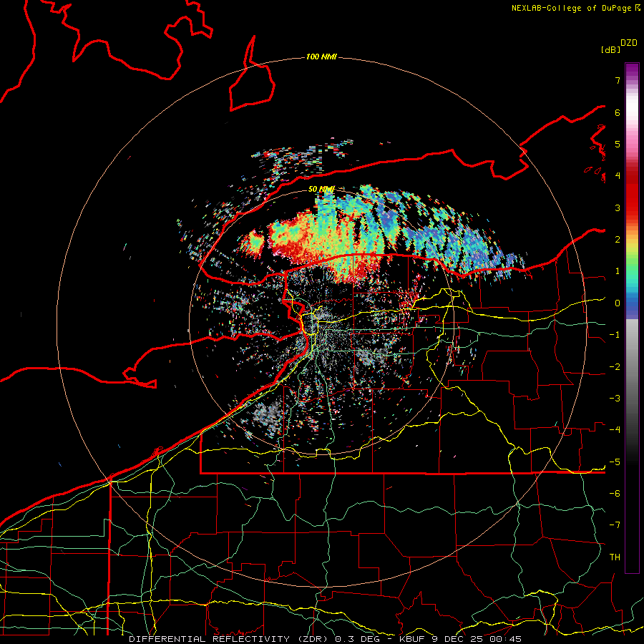Image resolution: width=644 pixels, height=644 pixels.
Task: Select the -2 dB scale label
Action: pos(615,367)
